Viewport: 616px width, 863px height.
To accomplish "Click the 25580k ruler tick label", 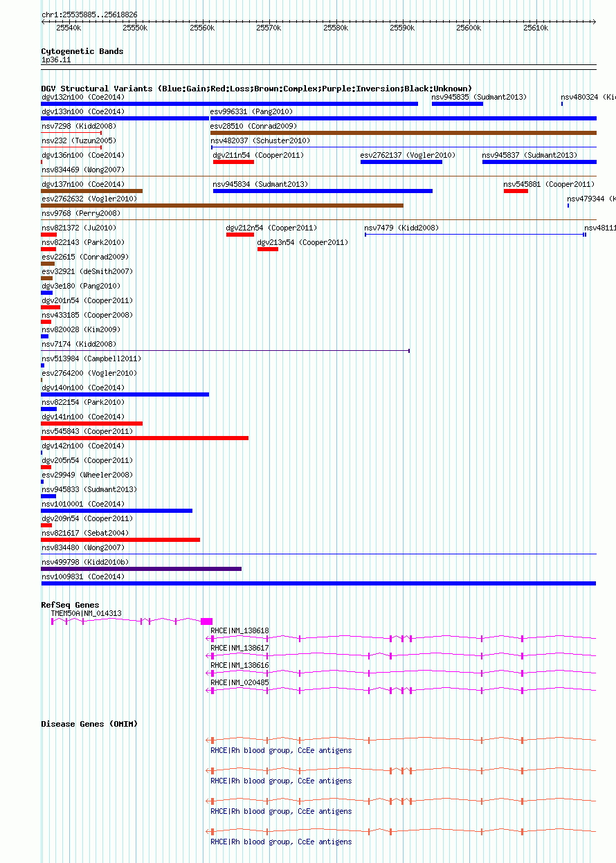I will point(335,28).
